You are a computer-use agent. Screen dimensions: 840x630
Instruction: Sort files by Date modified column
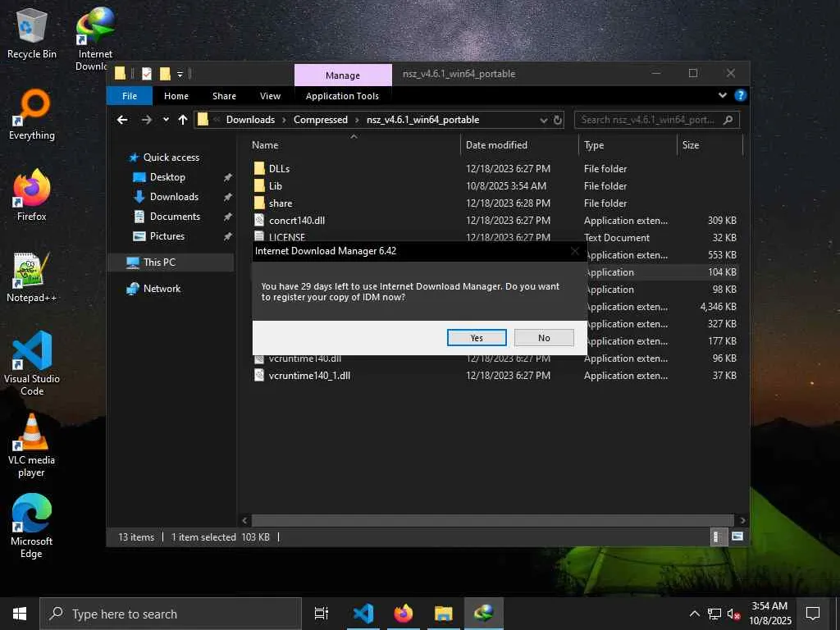tap(519, 145)
